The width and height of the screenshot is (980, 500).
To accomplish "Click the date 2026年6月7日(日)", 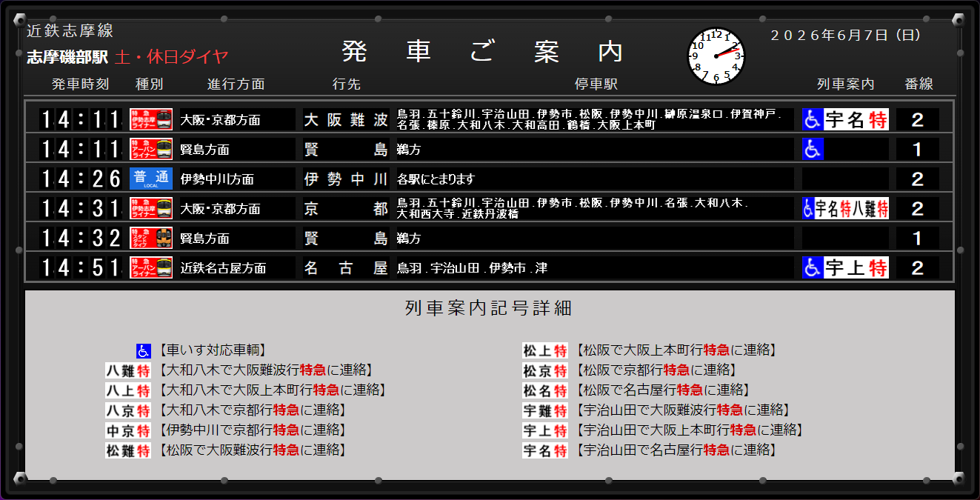I will [845, 35].
